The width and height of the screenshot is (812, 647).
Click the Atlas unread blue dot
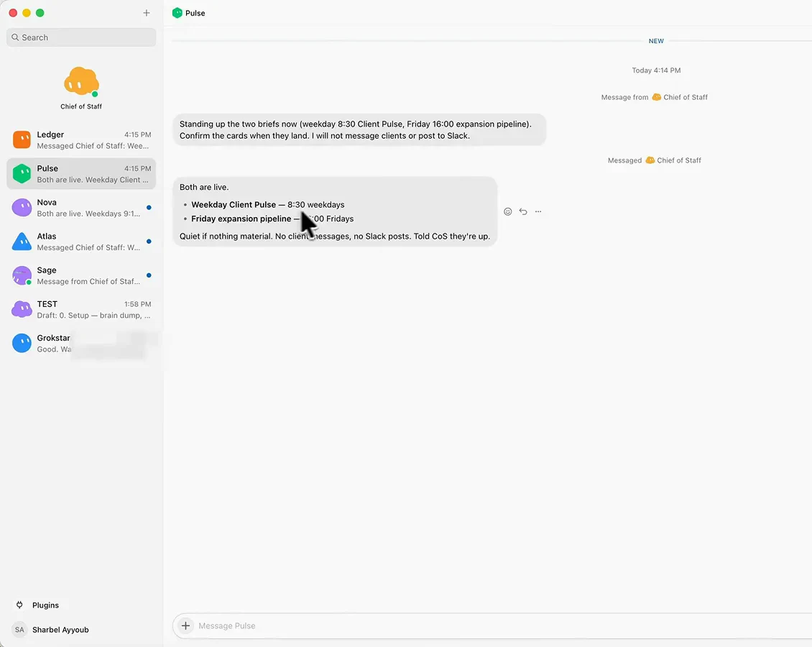pyautogui.click(x=149, y=242)
